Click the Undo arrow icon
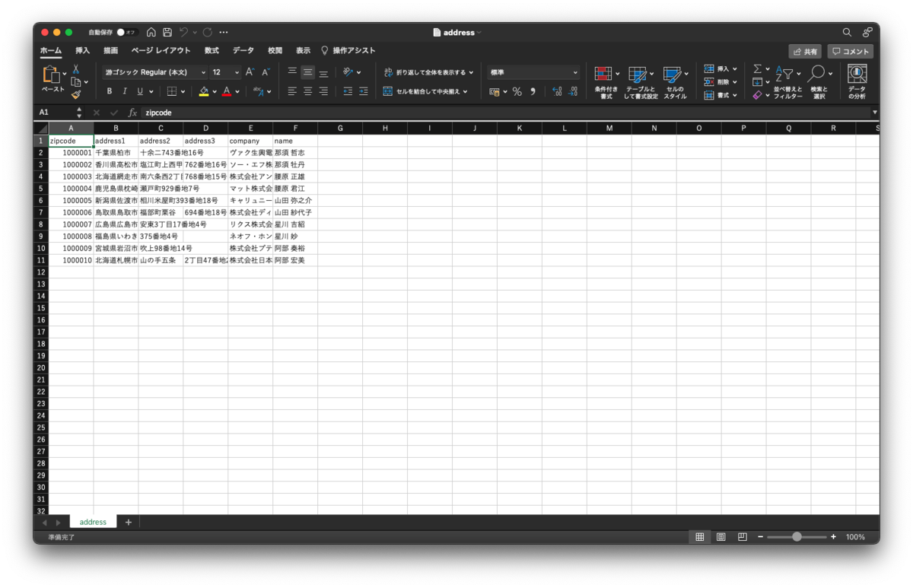Viewport: 913px width, 588px height. coord(183,32)
